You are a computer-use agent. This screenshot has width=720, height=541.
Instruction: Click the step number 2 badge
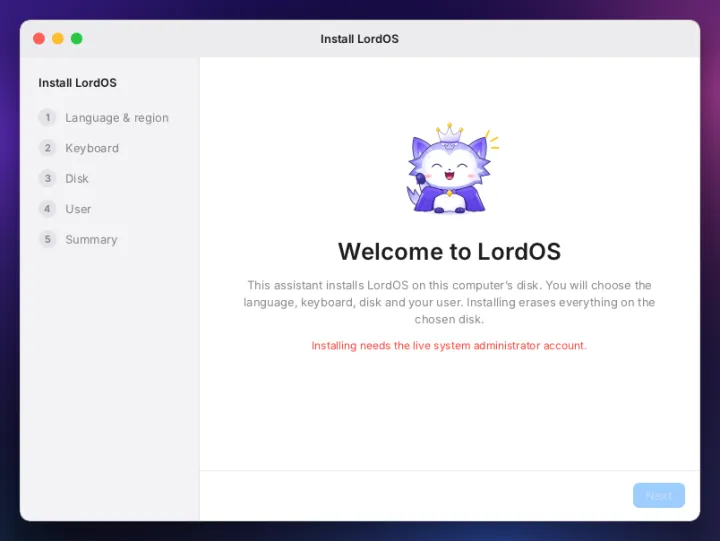pos(47,148)
